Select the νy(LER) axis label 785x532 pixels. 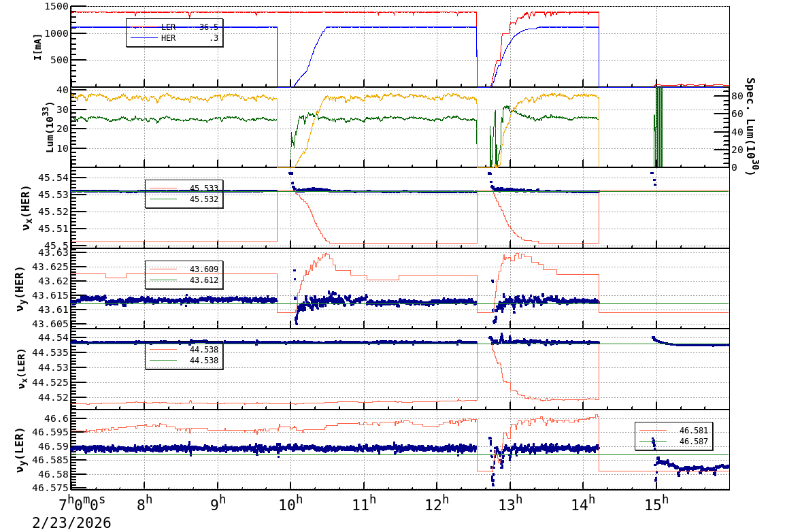(x=20, y=450)
